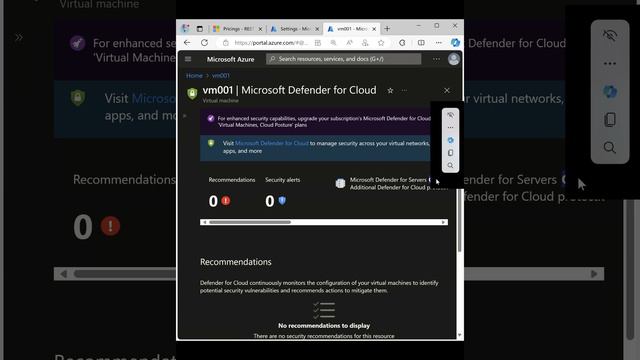Click the Microsoft Defender for Servers icon

point(340,184)
